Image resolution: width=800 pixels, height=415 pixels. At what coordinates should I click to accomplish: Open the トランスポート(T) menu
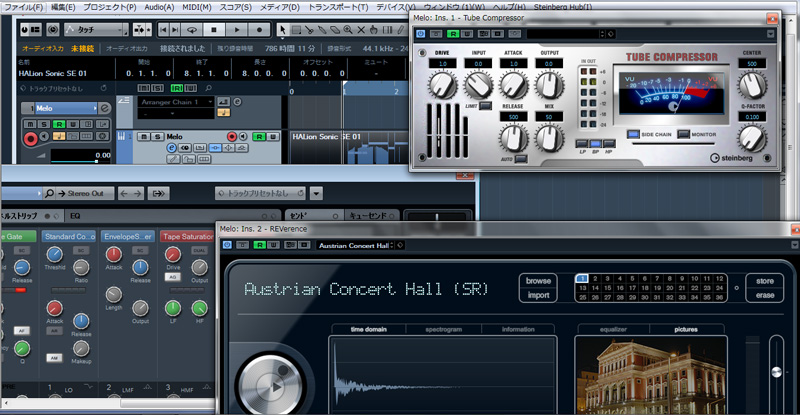pyautogui.click(x=338, y=7)
